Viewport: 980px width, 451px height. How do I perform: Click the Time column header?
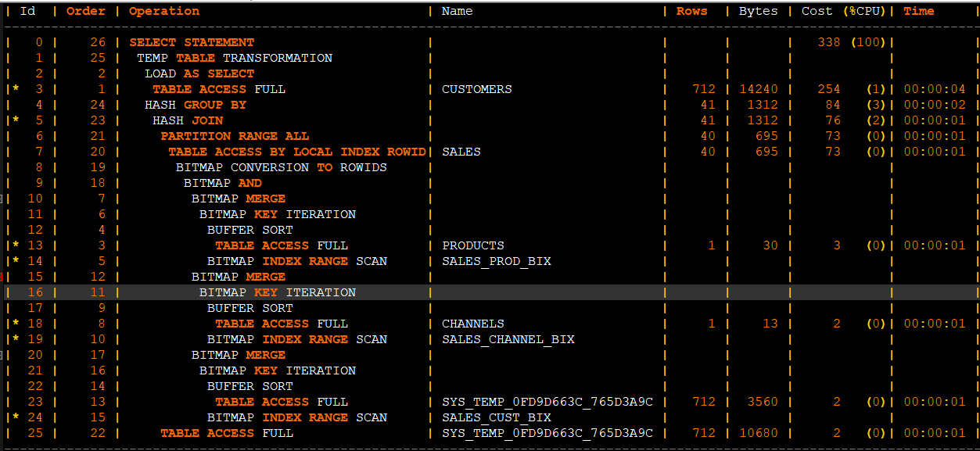coord(919,11)
